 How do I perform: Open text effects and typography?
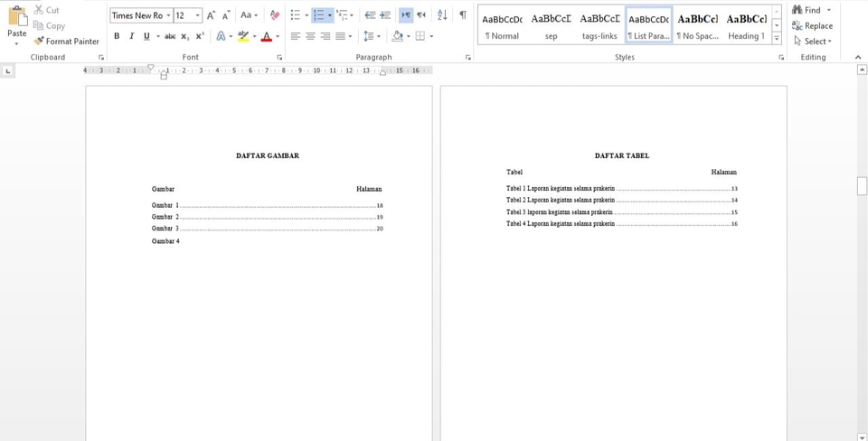click(x=221, y=36)
